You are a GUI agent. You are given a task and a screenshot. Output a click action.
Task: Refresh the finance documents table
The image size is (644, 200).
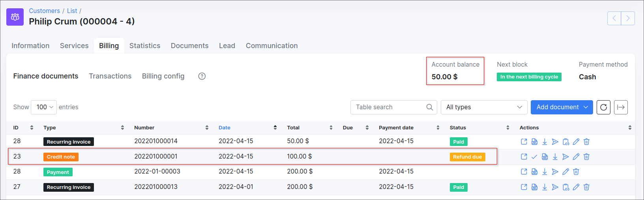point(603,107)
